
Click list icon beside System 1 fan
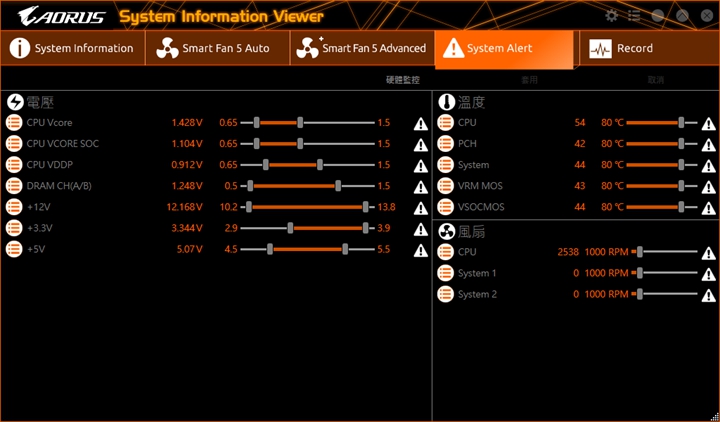[x=445, y=273]
